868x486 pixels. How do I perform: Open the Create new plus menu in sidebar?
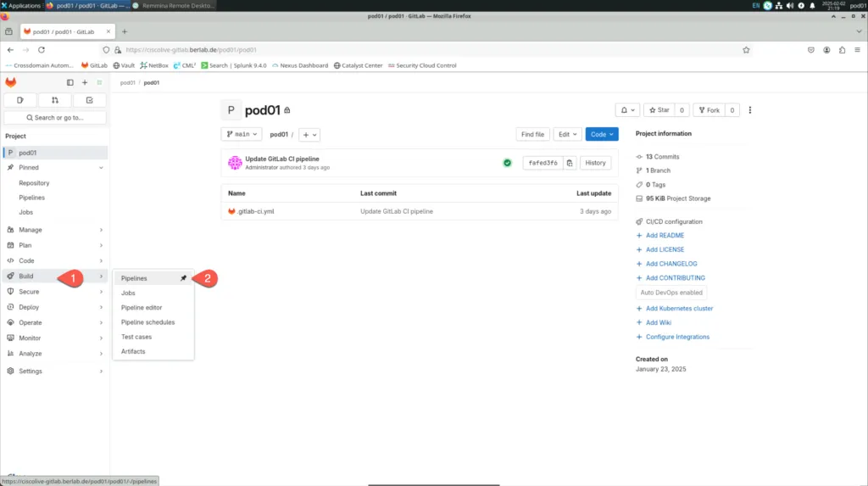point(85,82)
